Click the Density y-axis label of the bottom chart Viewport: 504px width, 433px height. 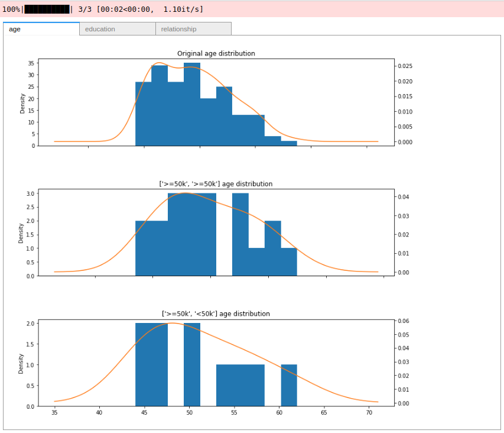(x=22, y=363)
